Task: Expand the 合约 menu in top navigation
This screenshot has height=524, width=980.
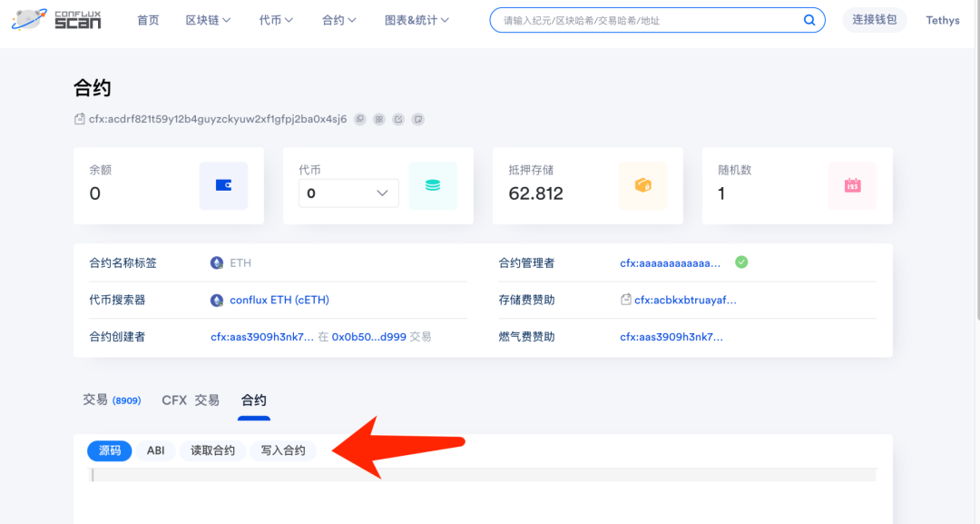Action: 338,20
